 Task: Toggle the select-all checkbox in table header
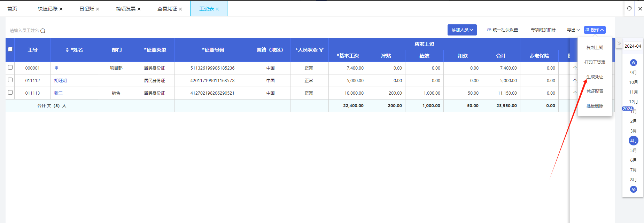pyautogui.click(x=10, y=49)
